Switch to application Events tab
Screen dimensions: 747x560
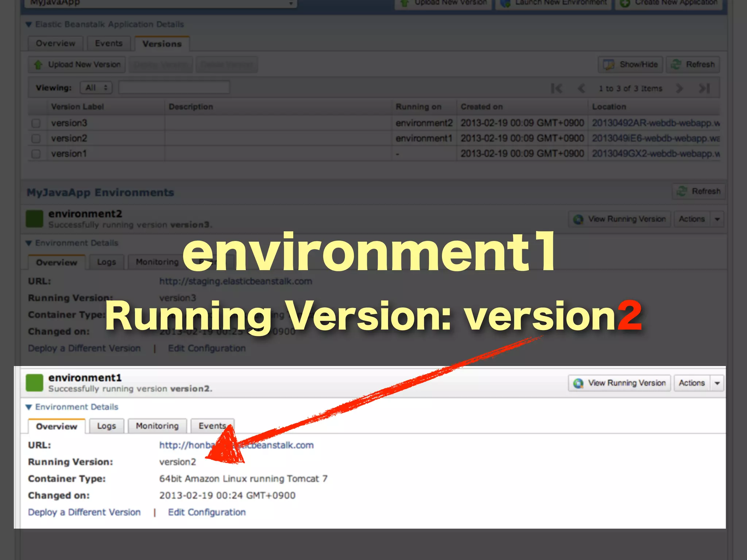click(109, 43)
